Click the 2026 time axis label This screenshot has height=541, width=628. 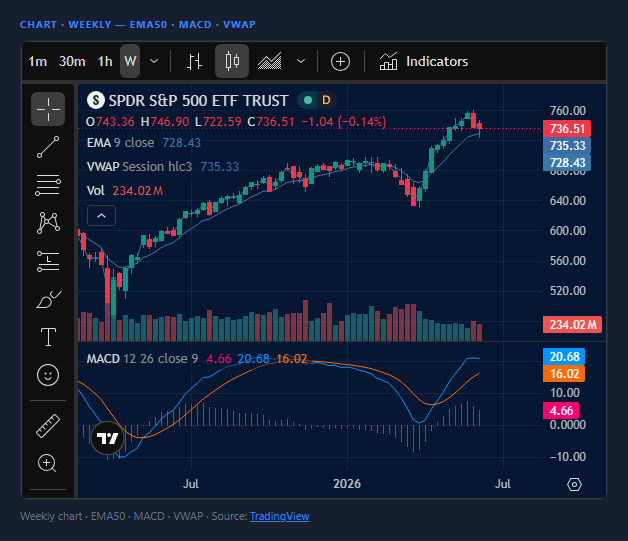(x=347, y=484)
